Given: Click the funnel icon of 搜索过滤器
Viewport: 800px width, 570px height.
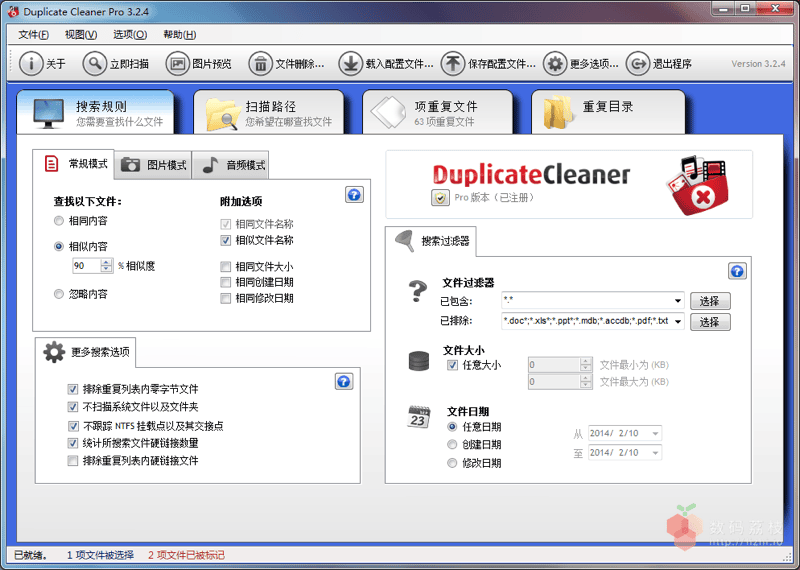Looking at the screenshot, I should (x=405, y=241).
